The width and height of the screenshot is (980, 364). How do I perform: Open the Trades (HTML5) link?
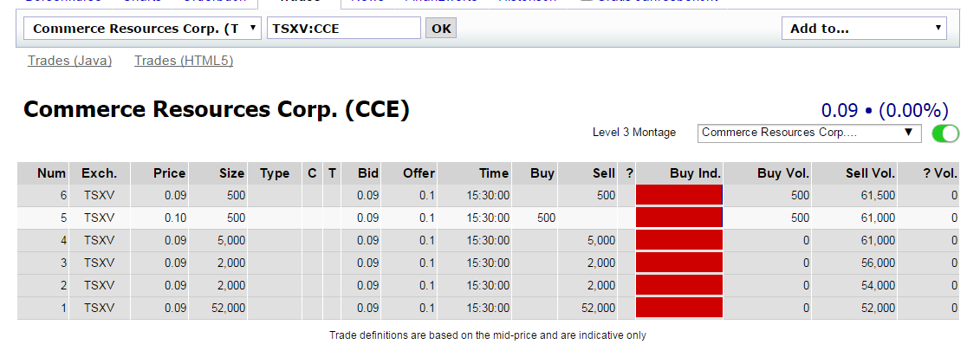click(184, 60)
